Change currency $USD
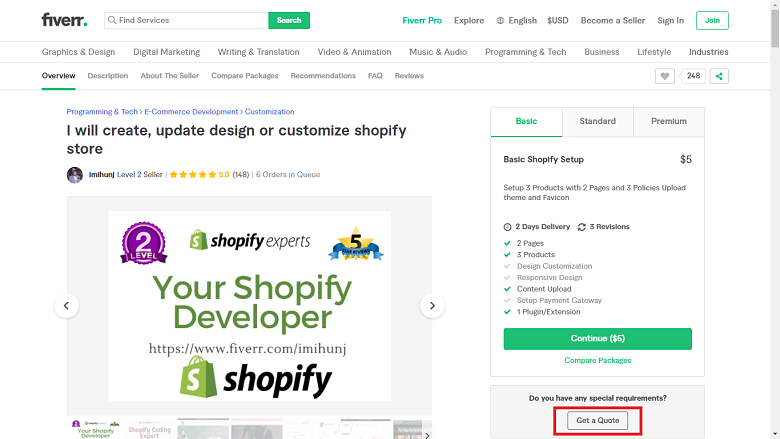780x439 pixels. (558, 20)
